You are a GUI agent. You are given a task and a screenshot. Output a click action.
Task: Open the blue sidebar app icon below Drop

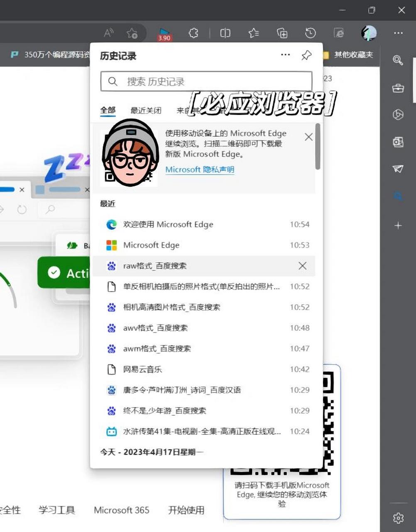coord(398,196)
